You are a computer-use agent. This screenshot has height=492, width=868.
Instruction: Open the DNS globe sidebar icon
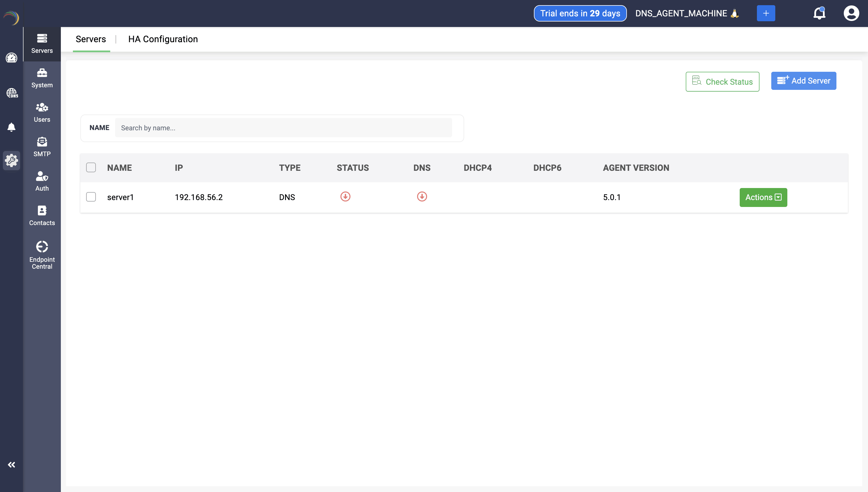coord(11,93)
